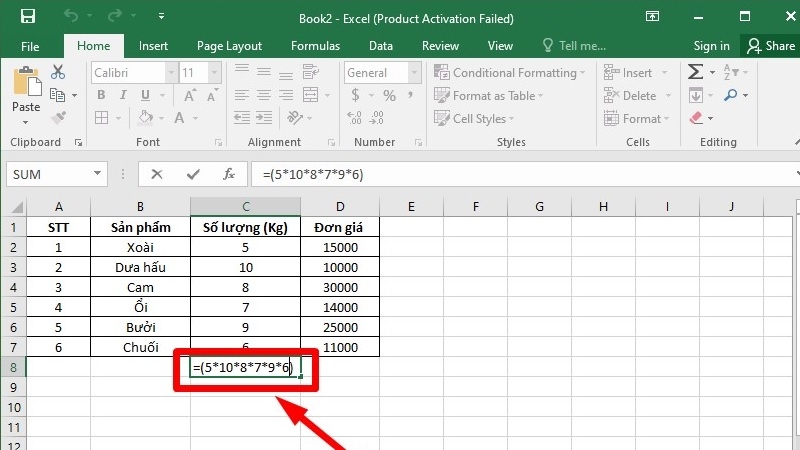Click the Enter checkmark in formula bar
This screenshot has height=450, width=800.
(x=193, y=174)
